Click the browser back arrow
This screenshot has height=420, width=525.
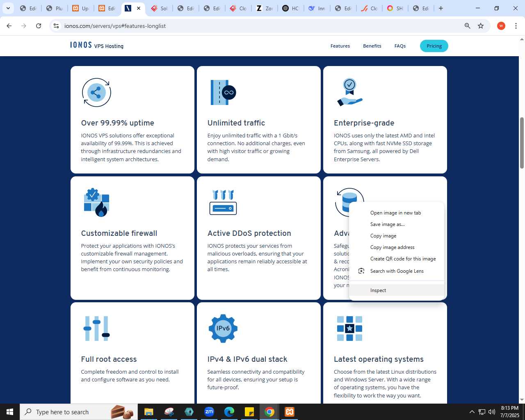tap(9, 26)
